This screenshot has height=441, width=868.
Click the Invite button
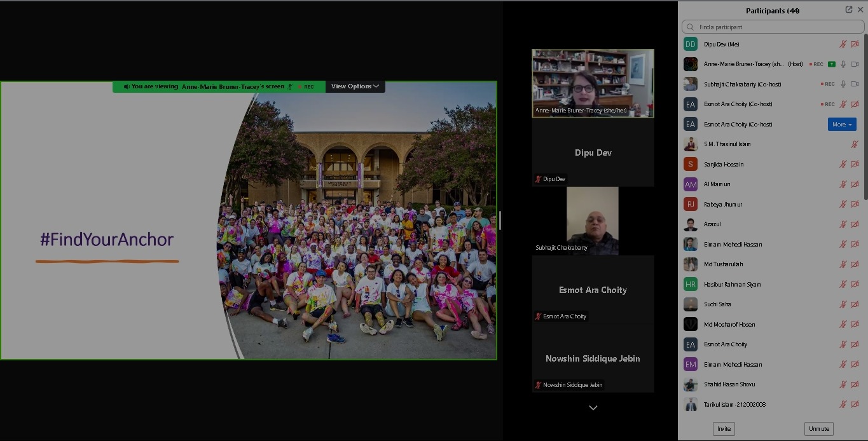(724, 429)
